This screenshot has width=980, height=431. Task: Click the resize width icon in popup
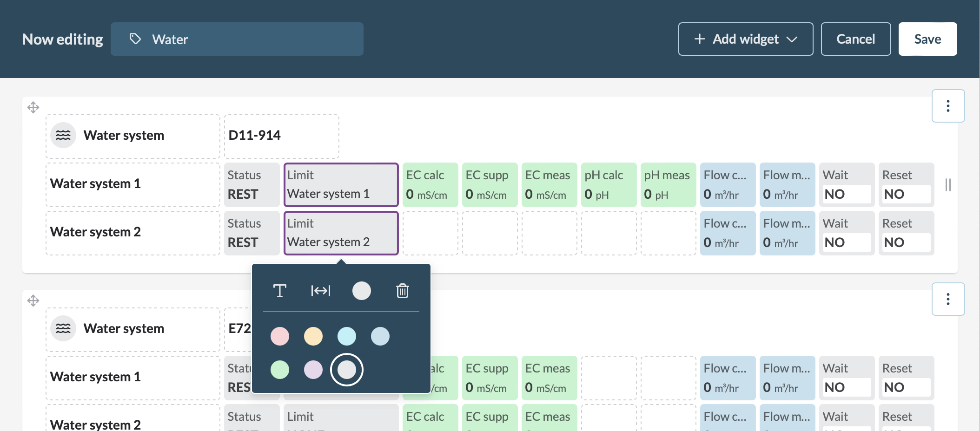320,291
